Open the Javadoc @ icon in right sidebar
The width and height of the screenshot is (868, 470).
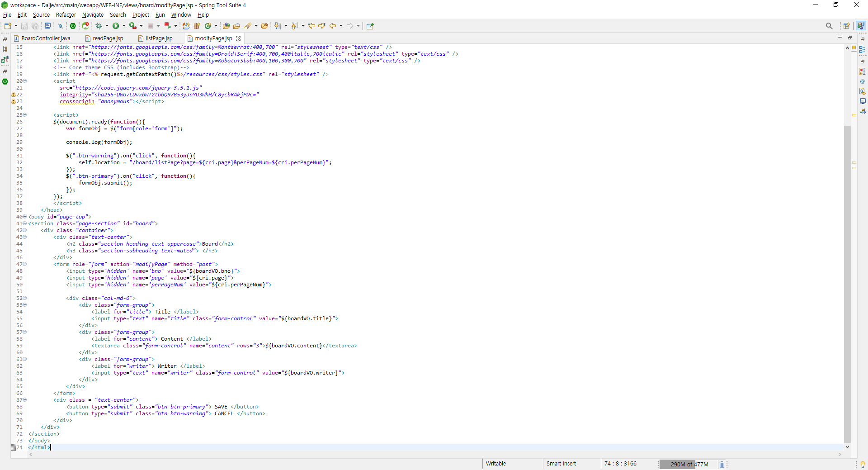tap(863, 81)
